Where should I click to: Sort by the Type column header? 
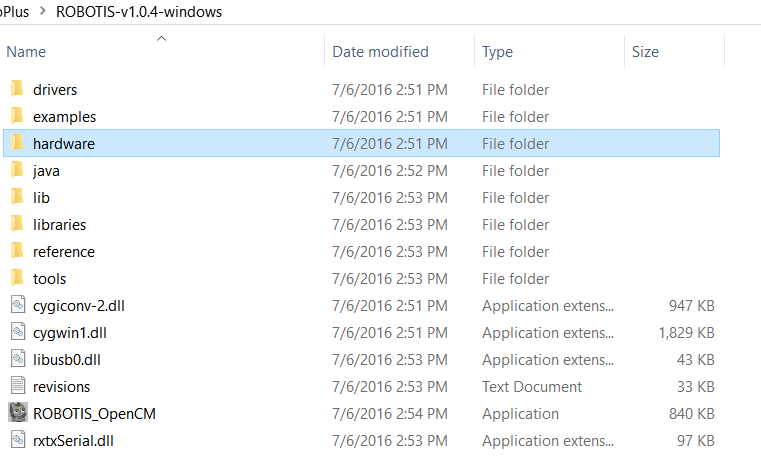tap(497, 51)
